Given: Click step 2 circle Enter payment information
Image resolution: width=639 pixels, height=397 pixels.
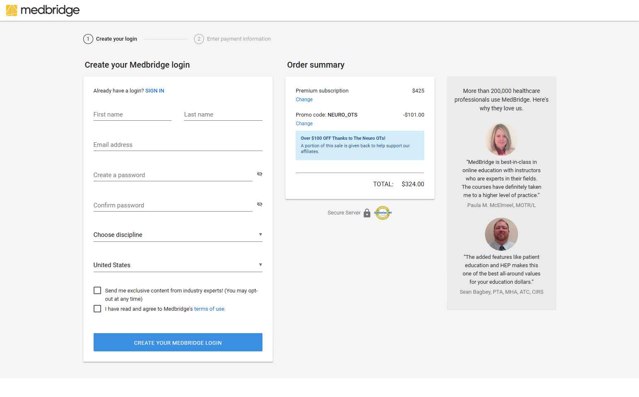Looking at the screenshot, I should pos(199,39).
